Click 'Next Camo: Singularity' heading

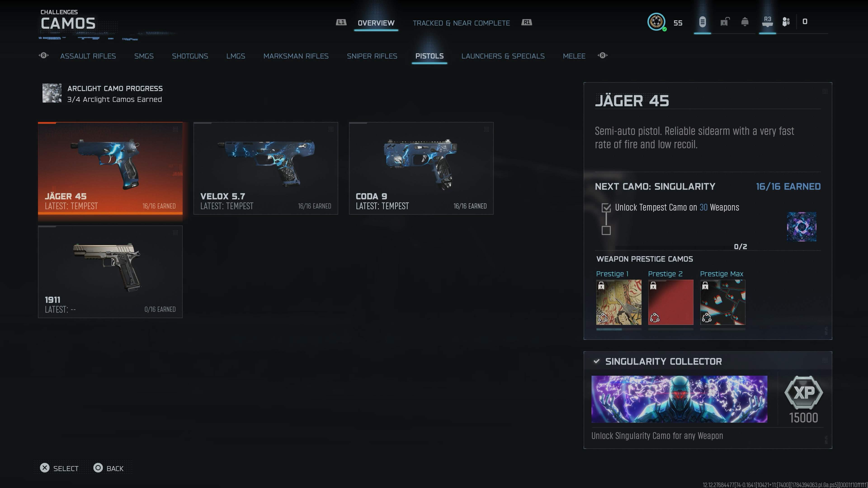(x=655, y=187)
